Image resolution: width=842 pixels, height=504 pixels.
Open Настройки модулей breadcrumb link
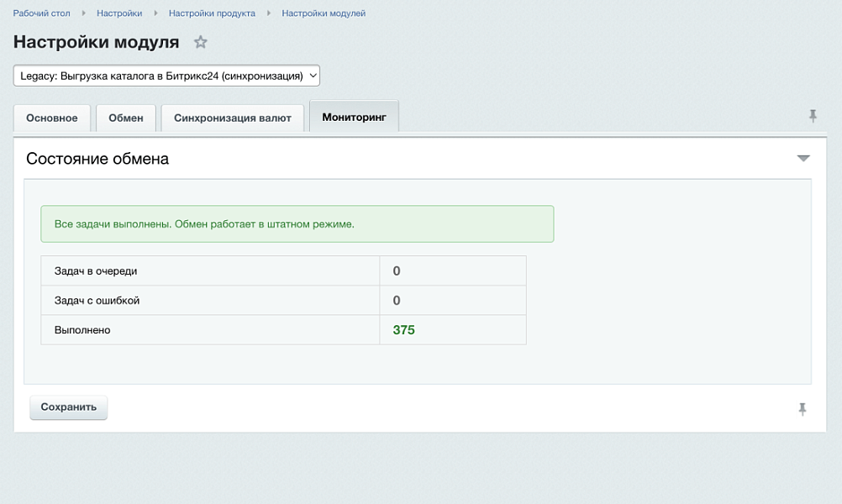click(x=324, y=13)
